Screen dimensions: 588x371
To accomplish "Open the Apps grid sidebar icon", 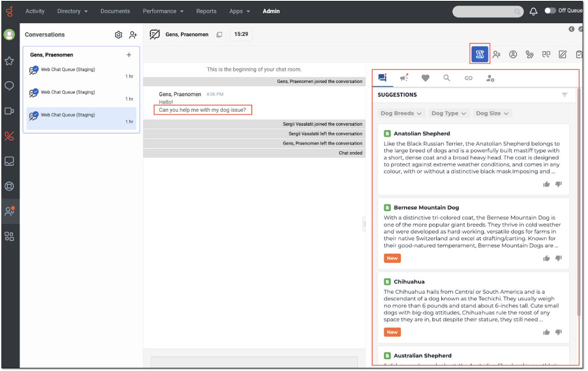I will [x=9, y=236].
